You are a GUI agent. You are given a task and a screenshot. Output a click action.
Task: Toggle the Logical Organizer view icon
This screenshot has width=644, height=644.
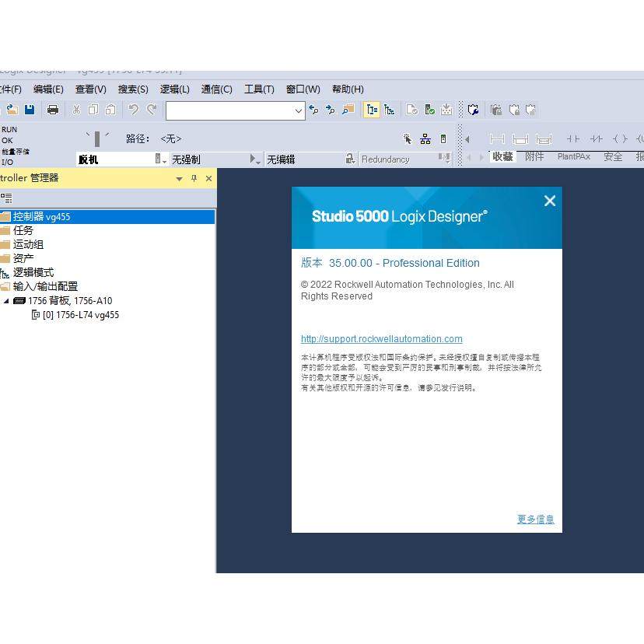click(x=389, y=110)
